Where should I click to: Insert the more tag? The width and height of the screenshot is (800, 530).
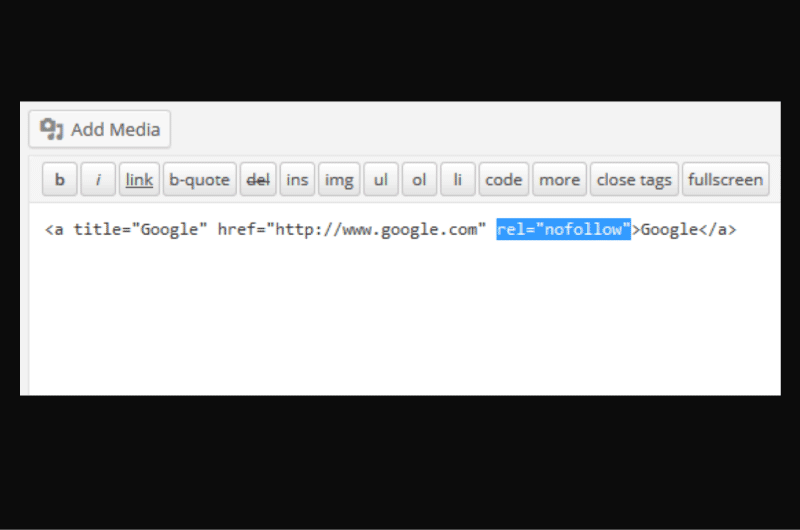coord(559,180)
